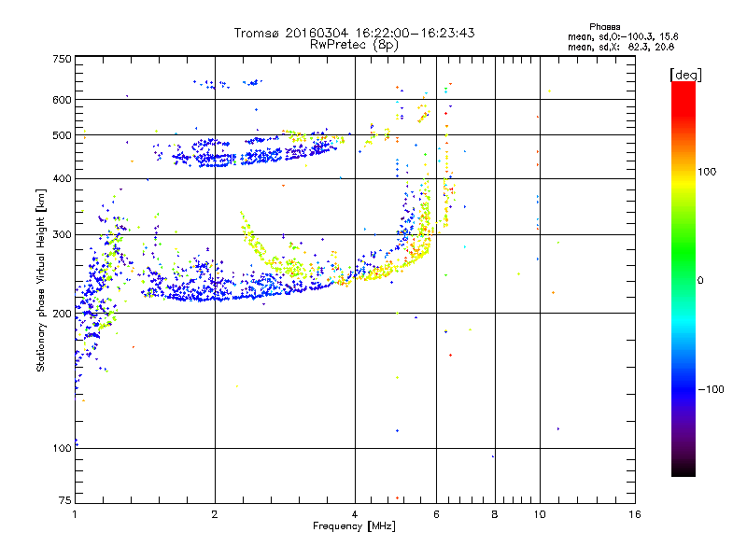Click the '16' frequency tick label

tap(635, 514)
